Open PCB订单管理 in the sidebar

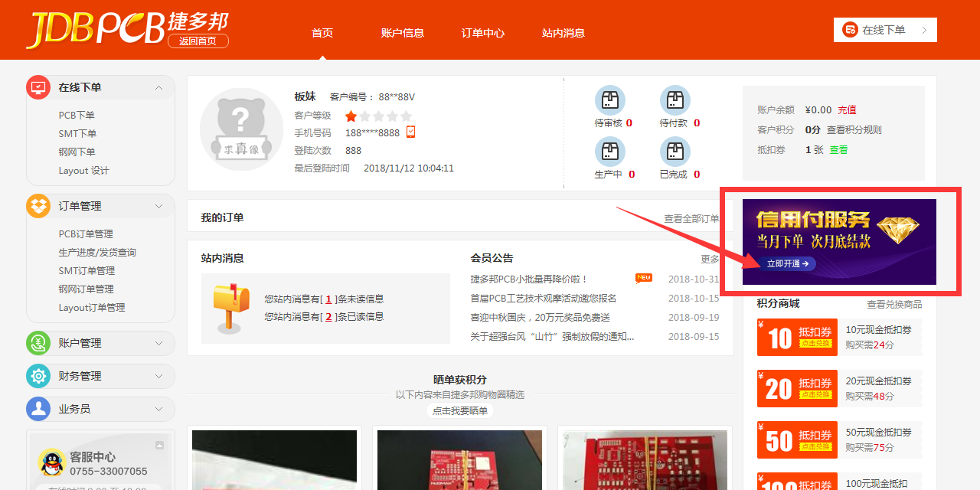click(86, 234)
